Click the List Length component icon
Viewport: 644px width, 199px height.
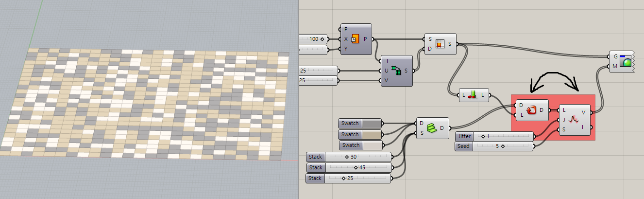coord(473,96)
